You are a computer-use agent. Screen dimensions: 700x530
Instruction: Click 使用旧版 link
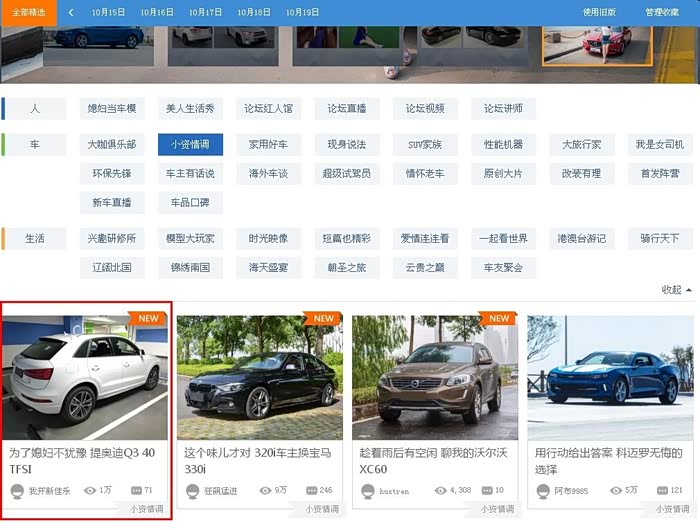(x=599, y=13)
